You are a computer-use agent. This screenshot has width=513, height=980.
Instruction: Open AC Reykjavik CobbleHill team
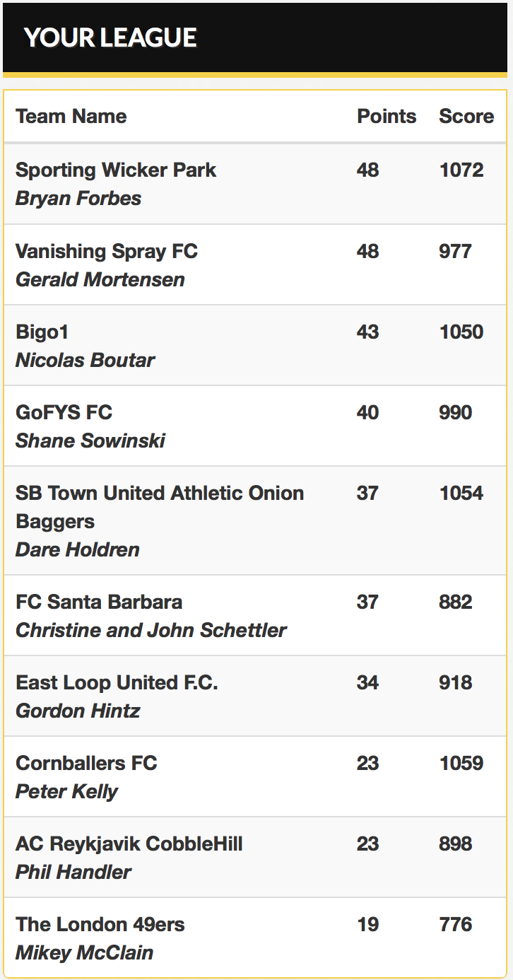coord(129,844)
